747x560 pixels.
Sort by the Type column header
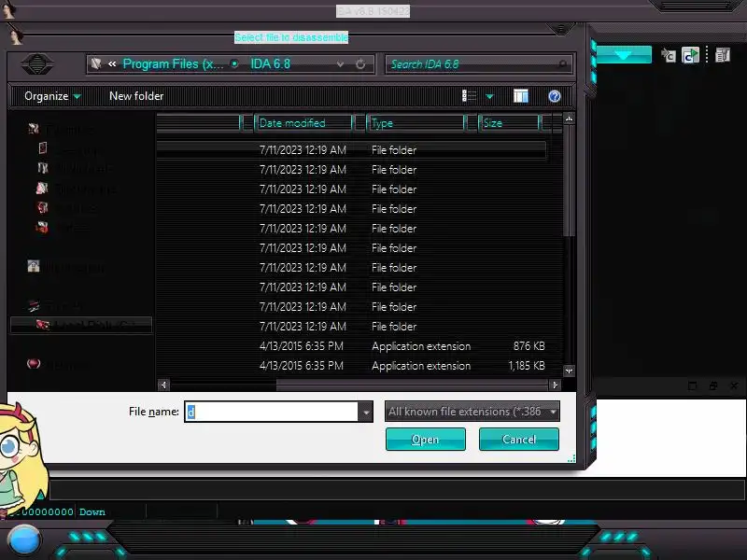click(416, 123)
